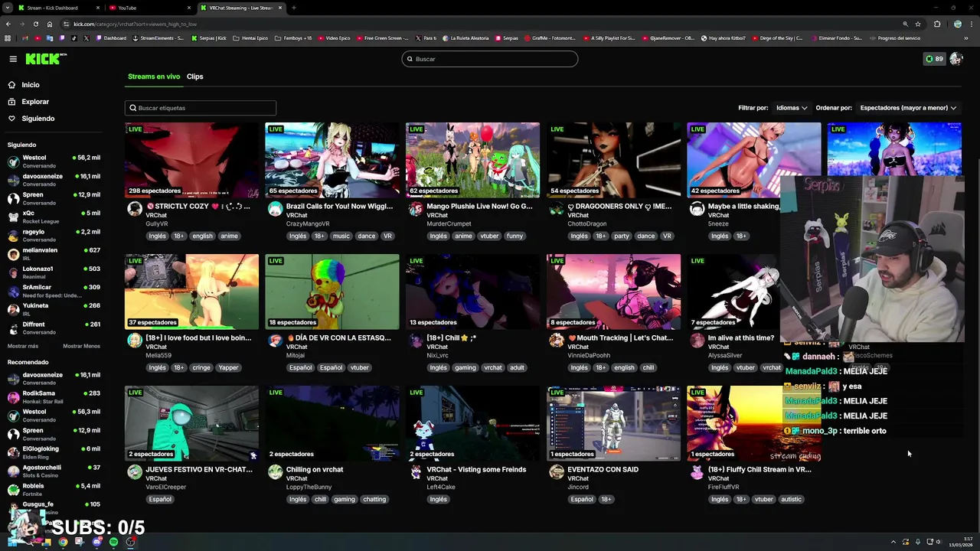980x551 pixels.
Task: Open the Hentai Epico bookmark folder
Action: (250, 38)
